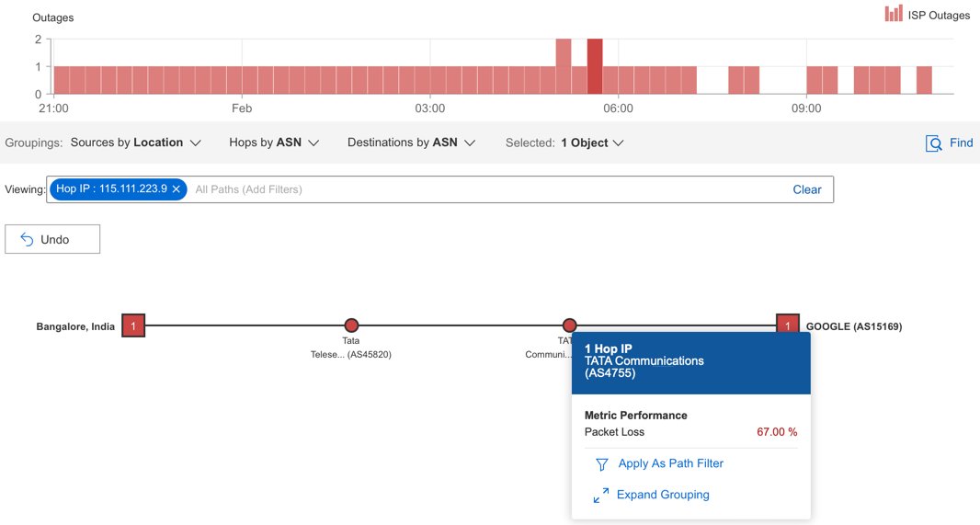980x525 pixels.
Task: Choose Apply As Path Filter
Action: 670,463
